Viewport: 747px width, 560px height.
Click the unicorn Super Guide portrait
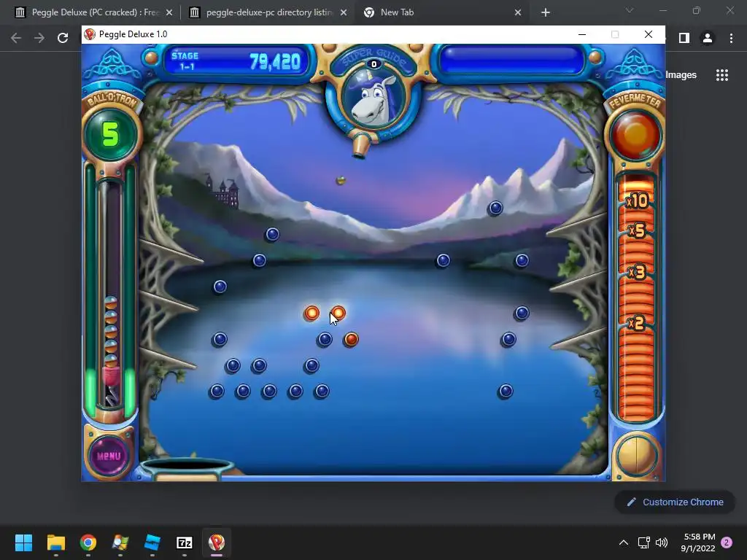(373, 98)
